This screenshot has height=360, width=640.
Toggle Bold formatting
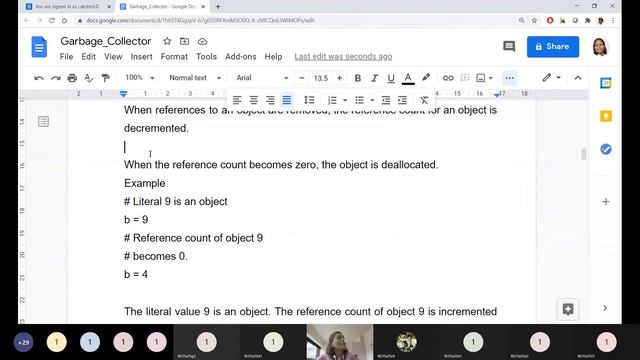[358, 78]
